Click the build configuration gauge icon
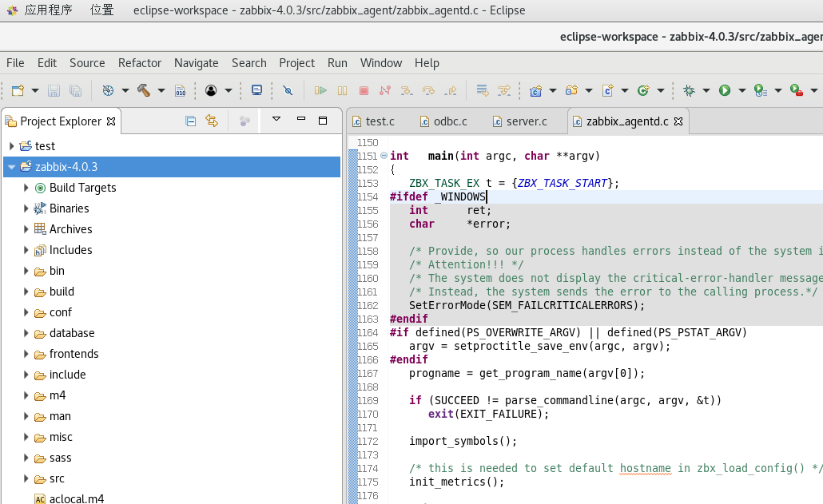Image resolution: width=823 pixels, height=504 pixels. tap(108, 90)
